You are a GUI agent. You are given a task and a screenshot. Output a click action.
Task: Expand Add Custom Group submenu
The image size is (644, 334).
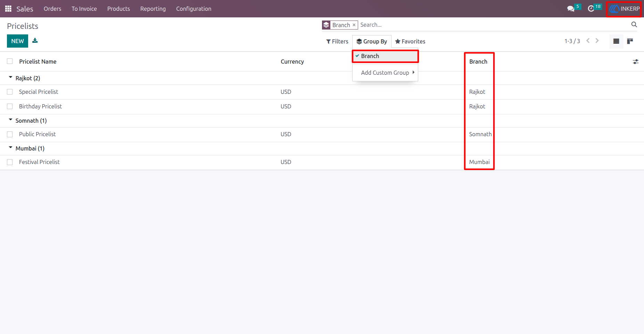pyautogui.click(x=385, y=73)
